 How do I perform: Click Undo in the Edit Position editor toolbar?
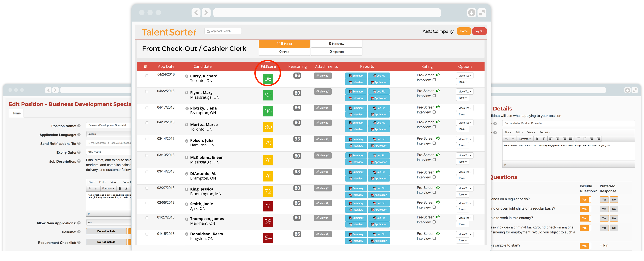point(90,188)
